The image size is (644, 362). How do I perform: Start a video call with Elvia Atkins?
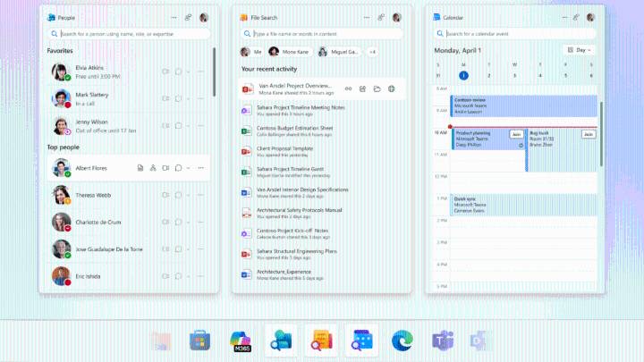[165, 72]
